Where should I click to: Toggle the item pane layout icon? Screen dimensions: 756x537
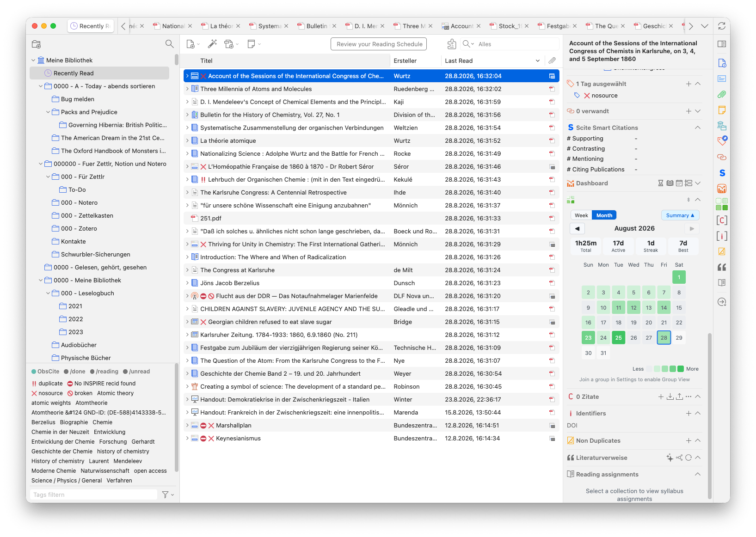click(722, 44)
